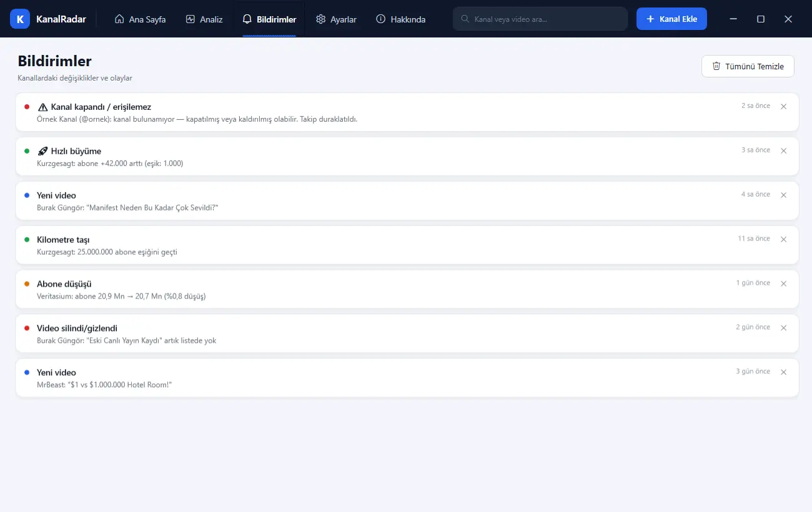This screenshot has height=512, width=812.
Task: Click the warning triangle icon on Kanal kapandı
Action: pyautogui.click(x=42, y=107)
